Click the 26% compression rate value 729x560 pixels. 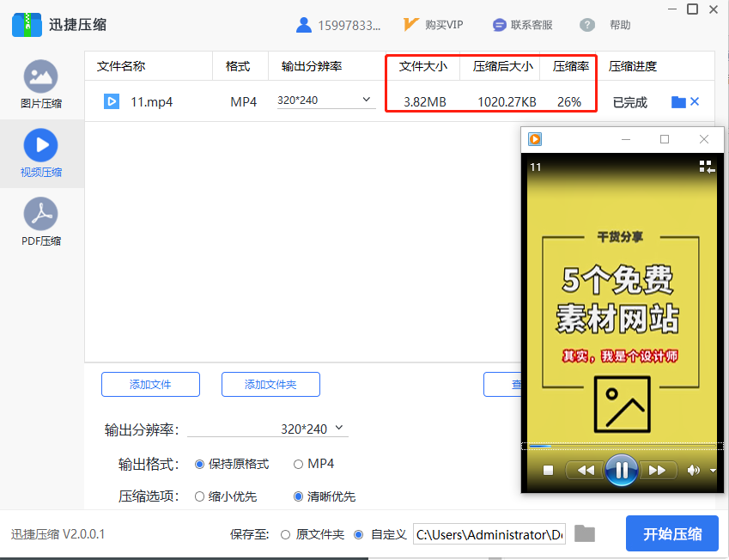(x=569, y=102)
